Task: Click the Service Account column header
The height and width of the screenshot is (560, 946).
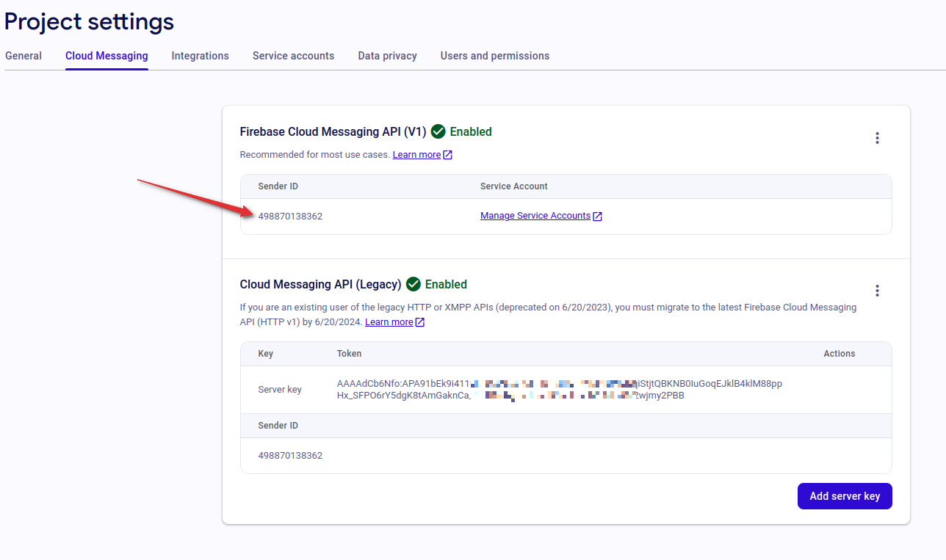Action: (514, 186)
